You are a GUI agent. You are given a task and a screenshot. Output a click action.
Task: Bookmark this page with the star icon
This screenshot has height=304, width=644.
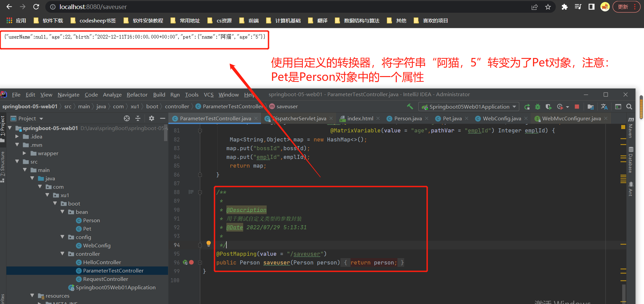[x=548, y=7]
